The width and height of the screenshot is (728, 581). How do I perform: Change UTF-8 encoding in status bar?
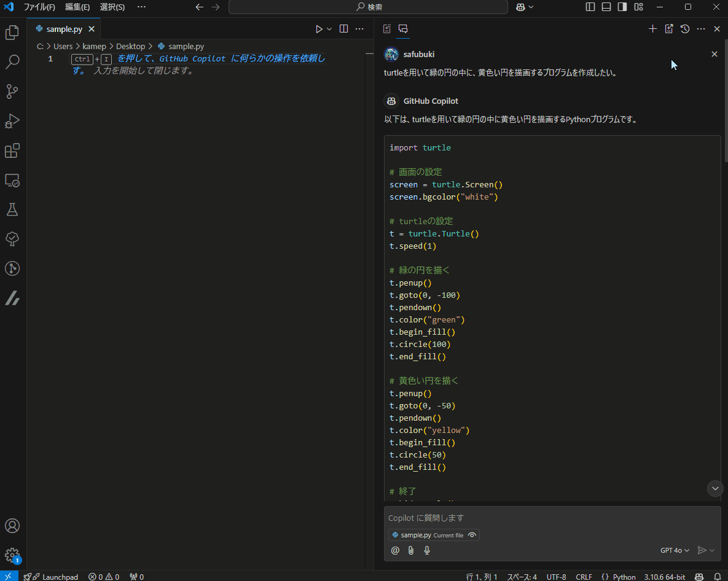pos(556,577)
